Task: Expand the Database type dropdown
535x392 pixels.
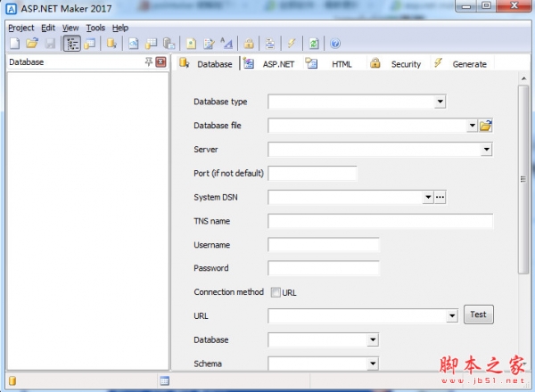Action: tap(440, 102)
